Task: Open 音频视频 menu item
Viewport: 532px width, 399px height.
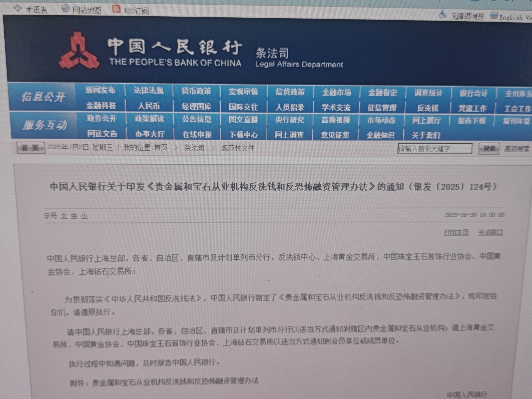Action: 336,120
